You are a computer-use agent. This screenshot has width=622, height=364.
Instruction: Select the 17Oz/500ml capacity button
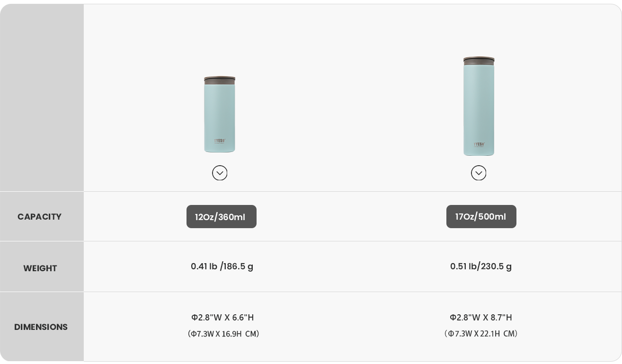(x=481, y=217)
